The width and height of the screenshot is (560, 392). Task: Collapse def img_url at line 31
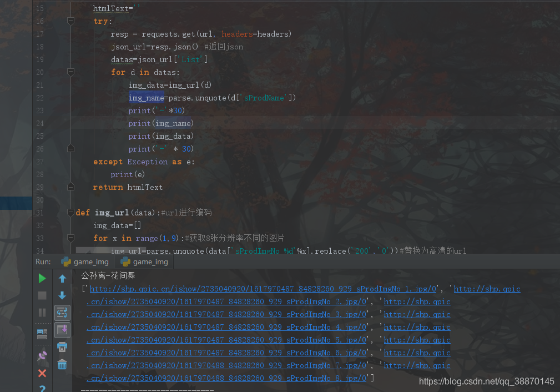click(70, 213)
